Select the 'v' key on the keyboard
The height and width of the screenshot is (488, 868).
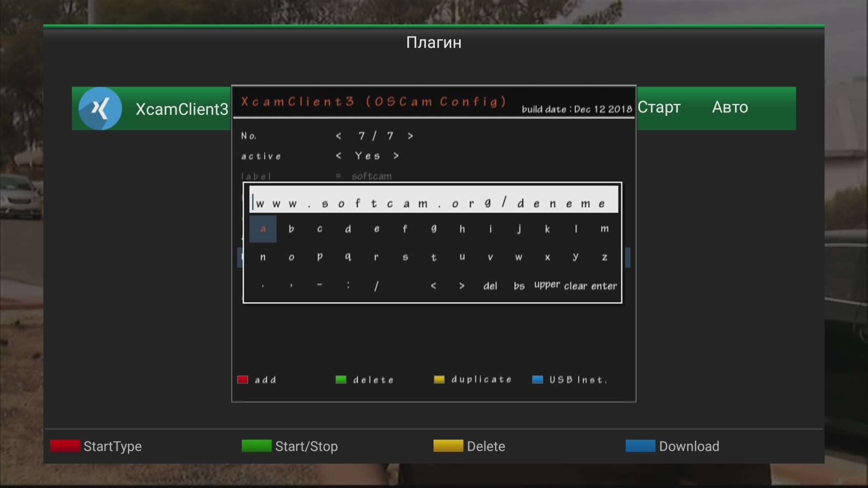pyautogui.click(x=491, y=257)
